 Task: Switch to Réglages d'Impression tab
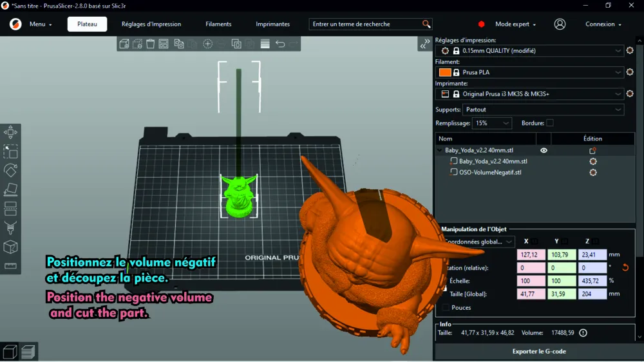[x=151, y=24]
